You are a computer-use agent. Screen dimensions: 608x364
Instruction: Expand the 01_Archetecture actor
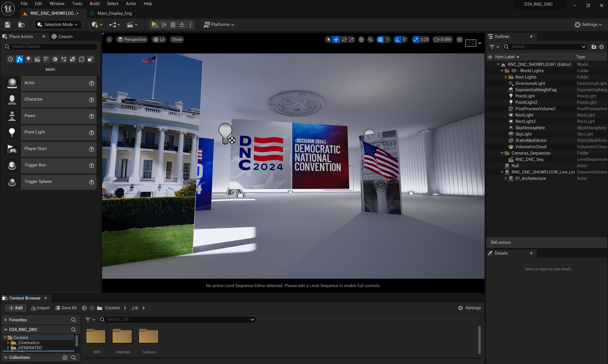pos(506,179)
